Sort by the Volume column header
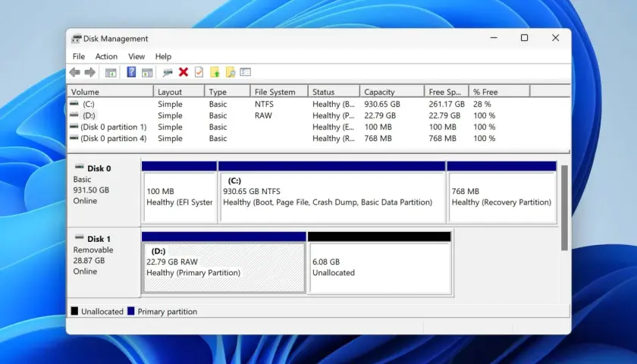 [x=111, y=92]
